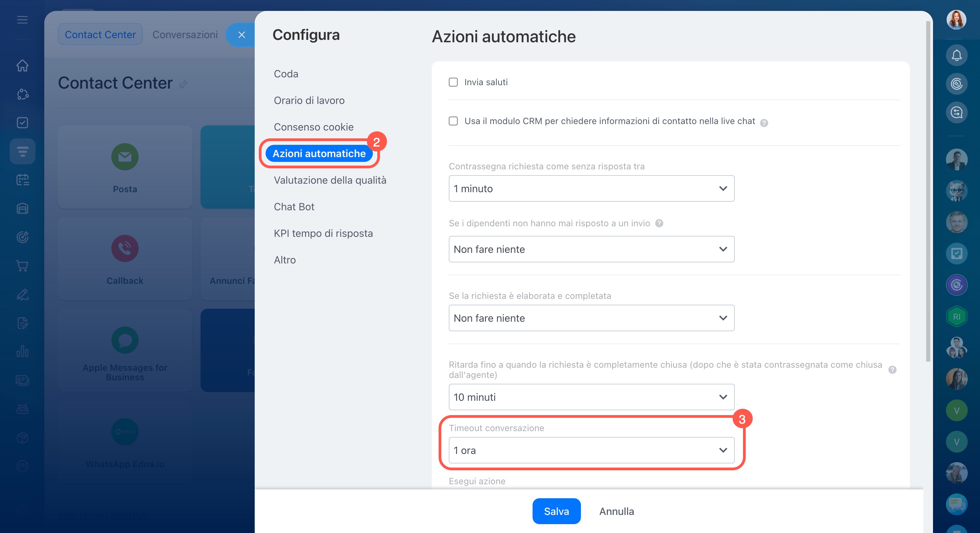980x533 pixels.
Task: Open the 1 minuto dropdown
Action: 591,188
